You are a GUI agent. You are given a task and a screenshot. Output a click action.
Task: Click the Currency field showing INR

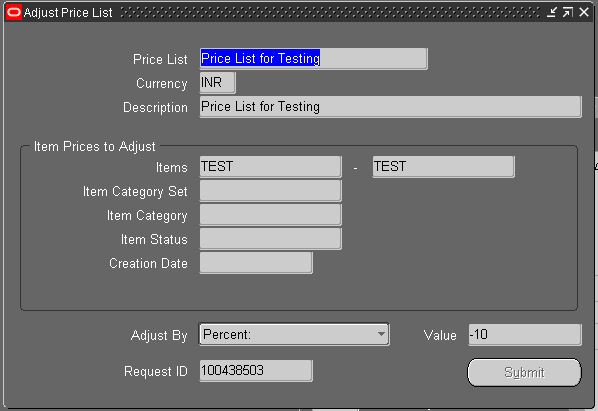[x=217, y=83]
